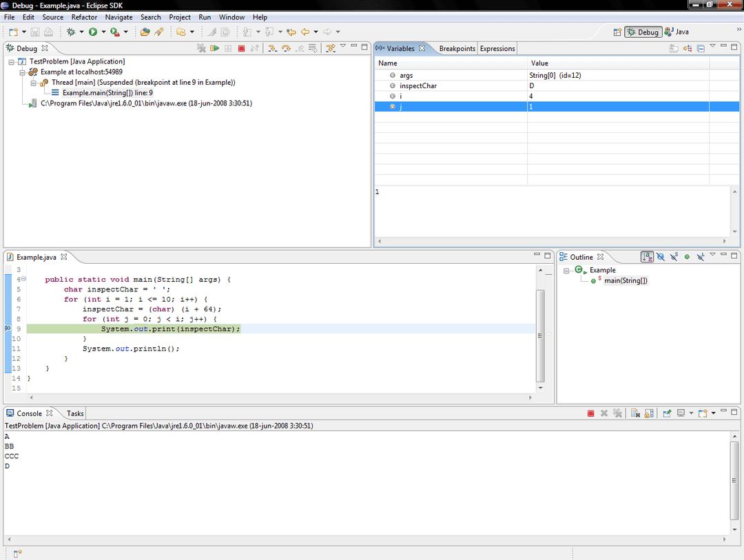Toggle Scroll Lock in Console toolbar
The height and width of the screenshot is (560, 744).
[649, 413]
